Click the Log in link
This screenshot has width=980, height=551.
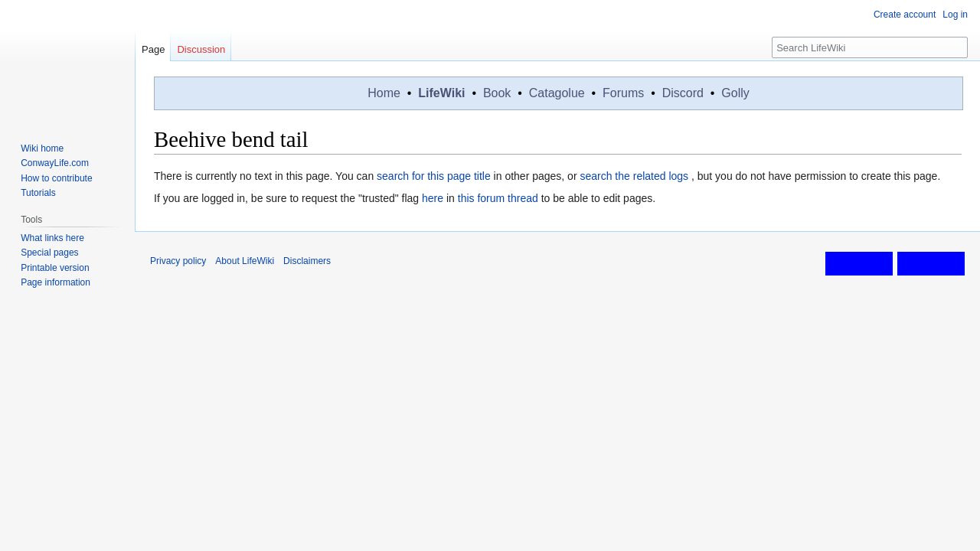955,15
